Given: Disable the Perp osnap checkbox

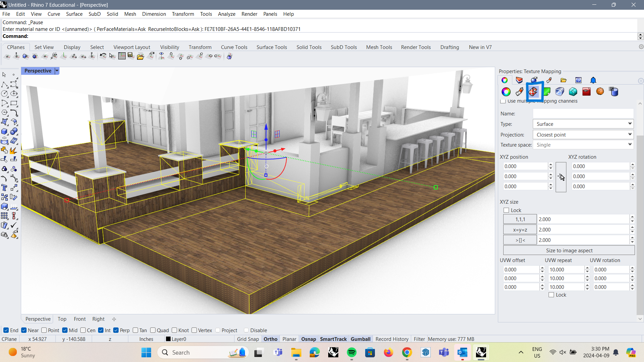Looking at the screenshot, I should click(x=116, y=330).
